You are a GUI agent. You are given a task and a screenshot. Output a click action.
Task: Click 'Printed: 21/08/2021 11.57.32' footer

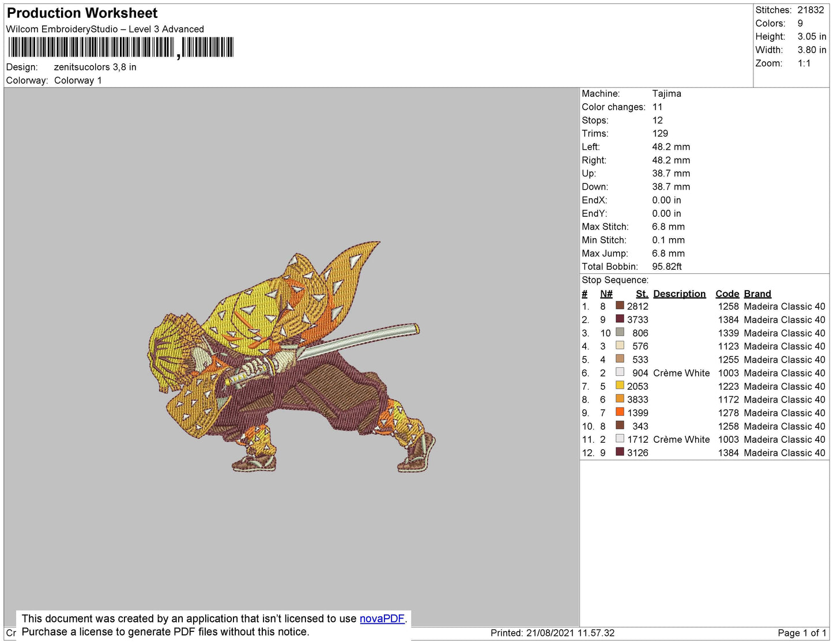(552, 633)
